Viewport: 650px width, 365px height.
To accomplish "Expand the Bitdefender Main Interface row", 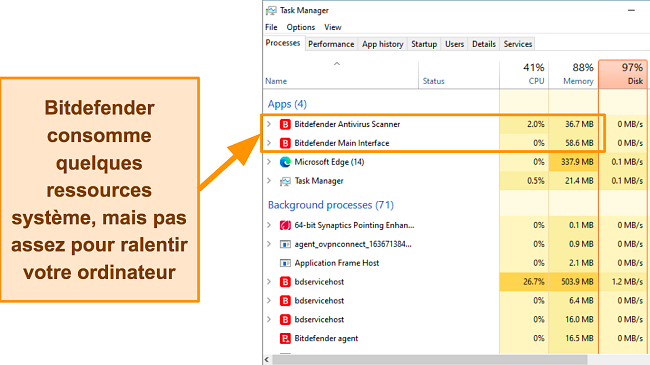I will [x=269, y=143].
